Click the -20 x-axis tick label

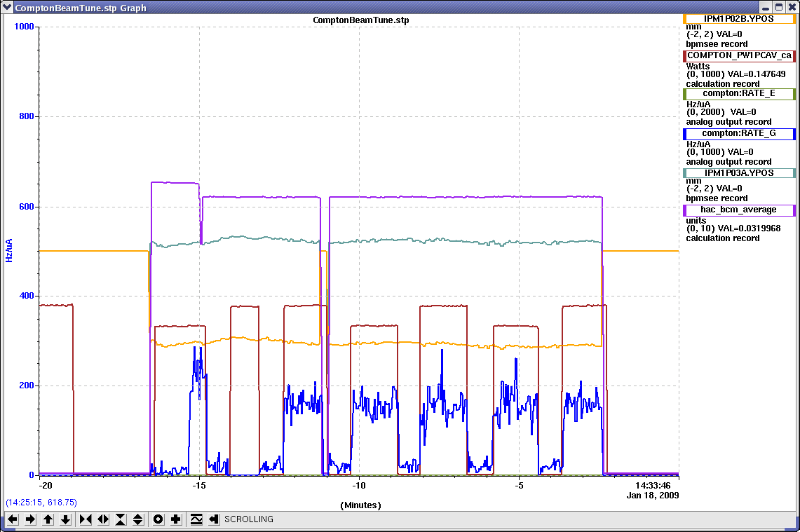[46, 486]
